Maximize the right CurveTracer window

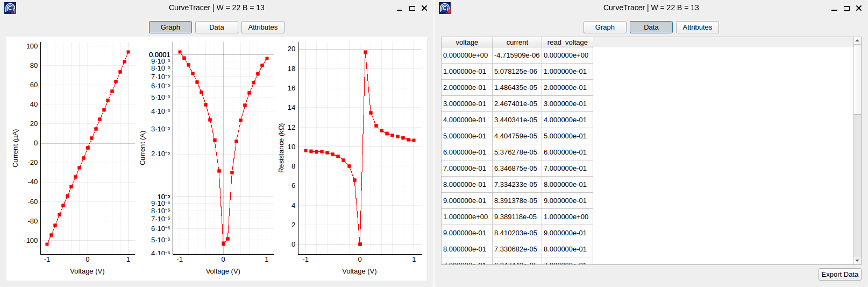tap(846, 8)
